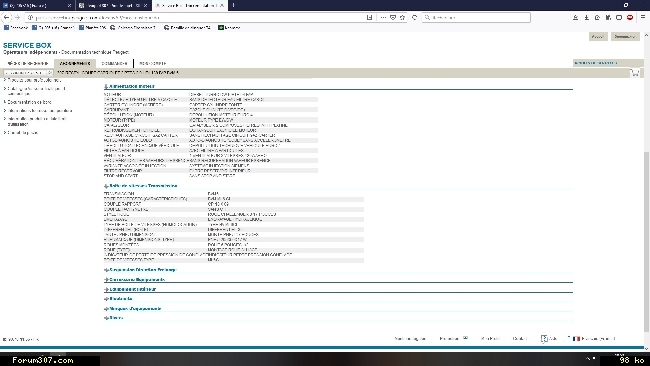The image size is (650, 366).
Task: Expand the Suspension Direction Freinage section
Action: [141, 269]
